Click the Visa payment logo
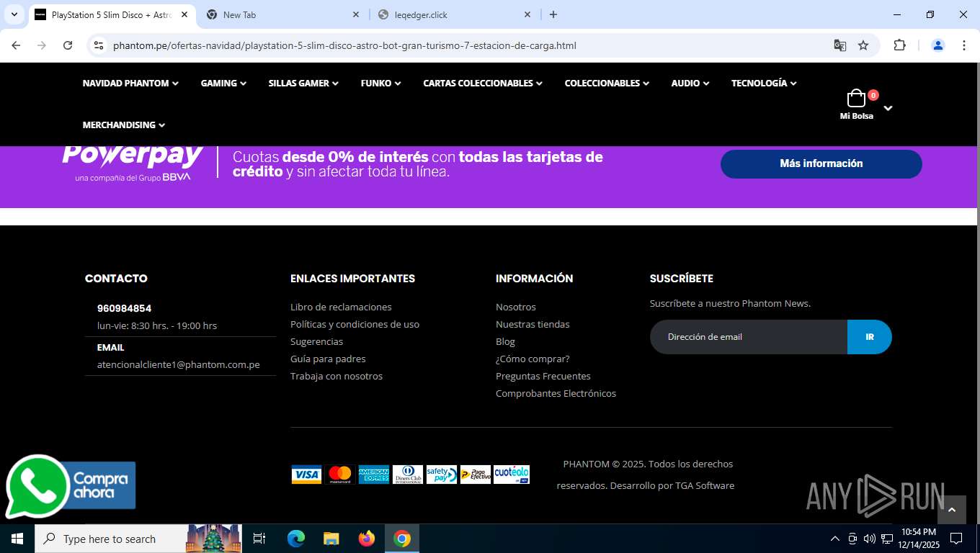Viewport: 980px width, 553px height. point(306,475)
